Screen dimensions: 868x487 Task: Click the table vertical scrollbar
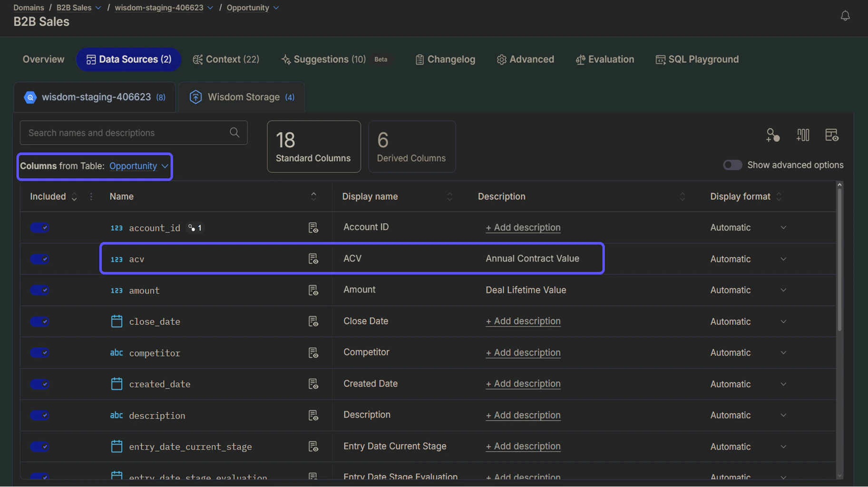pos(839,260)
